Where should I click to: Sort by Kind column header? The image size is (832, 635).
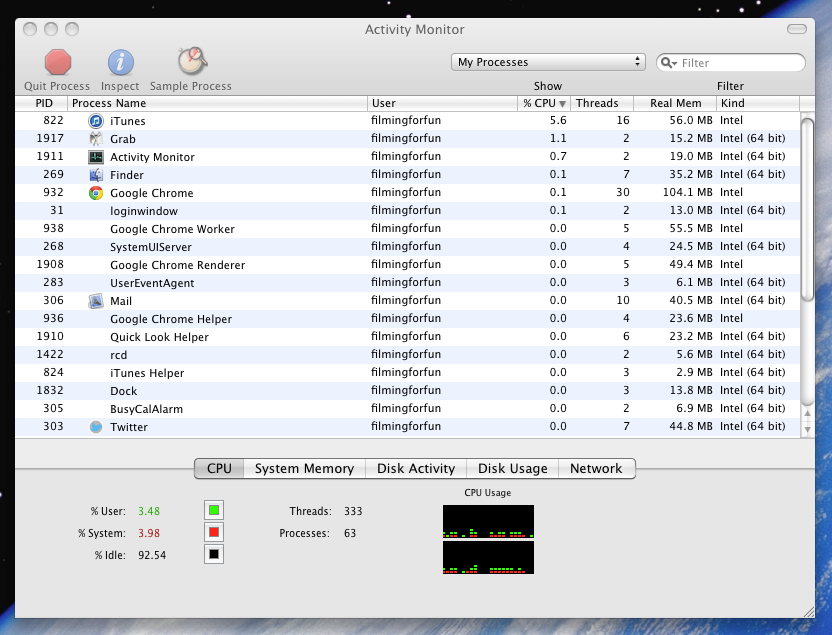tap(758, 103)
